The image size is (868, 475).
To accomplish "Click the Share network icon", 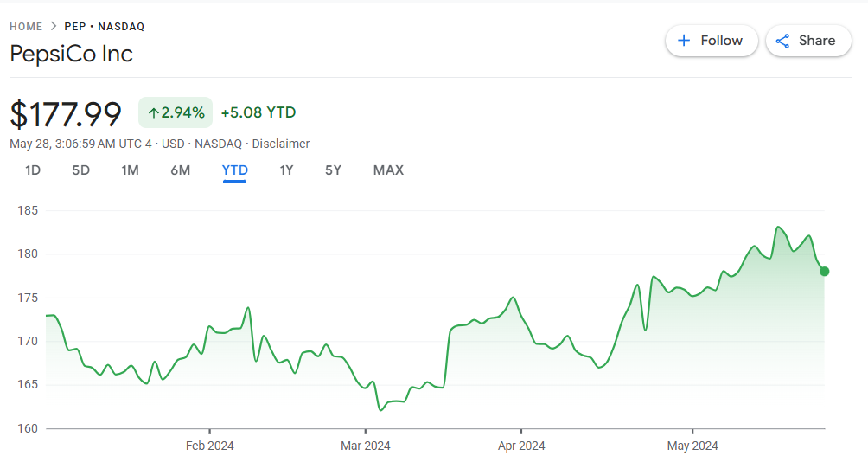I will 783,41.
